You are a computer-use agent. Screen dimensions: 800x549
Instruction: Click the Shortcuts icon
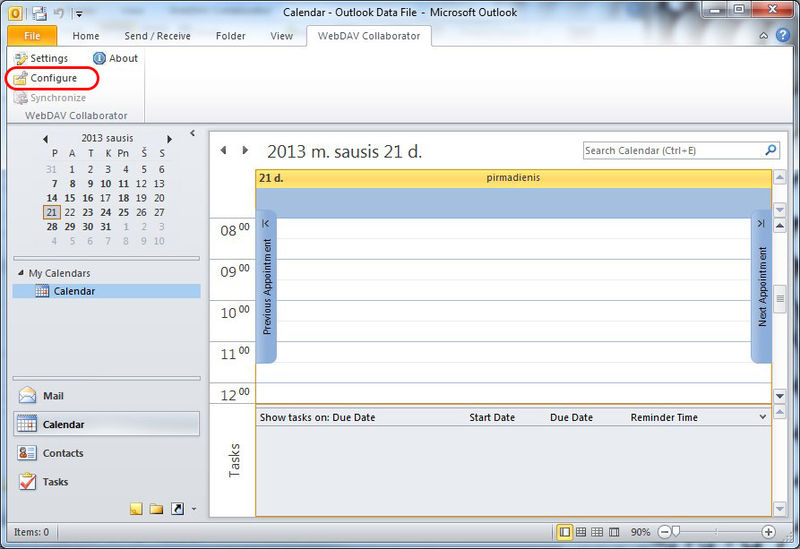(178, 509)
